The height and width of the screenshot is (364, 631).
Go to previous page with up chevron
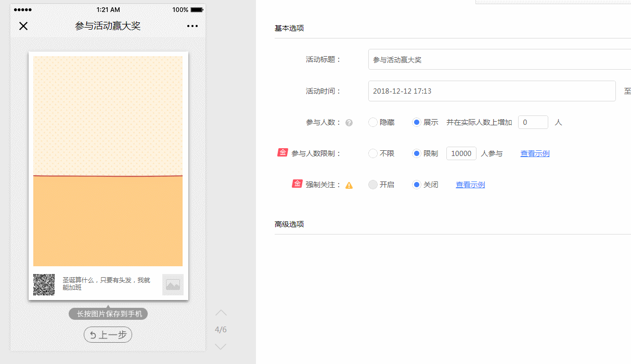coord(221,313)
